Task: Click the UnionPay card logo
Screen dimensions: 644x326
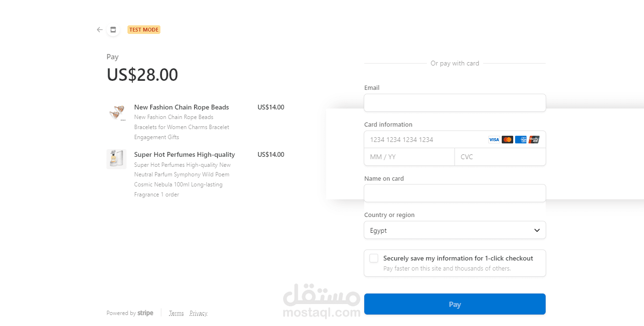Action: (534, 140)
